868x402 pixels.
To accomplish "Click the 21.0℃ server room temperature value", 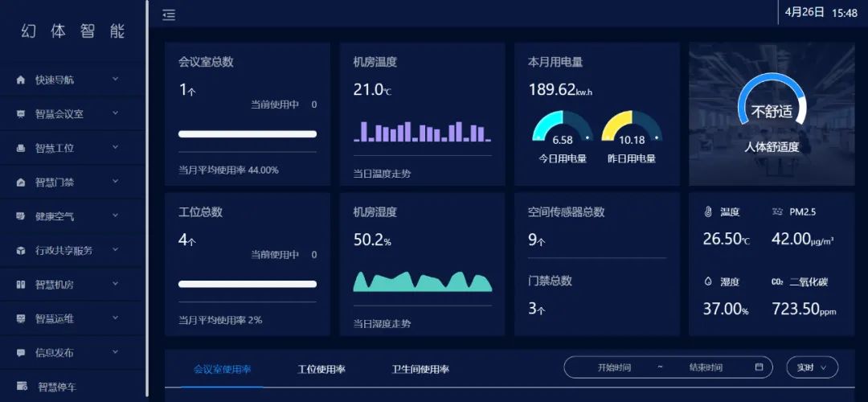I will pyautogui.click(x=372, y=90).
